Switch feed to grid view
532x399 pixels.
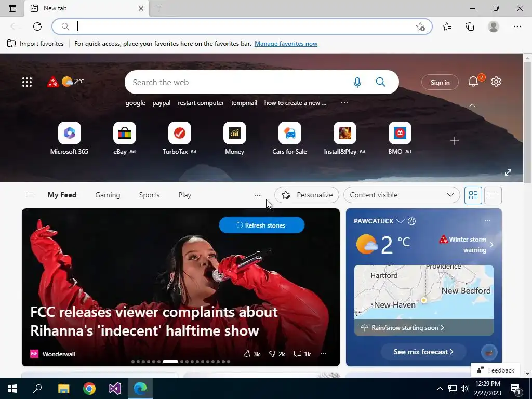coord(473,195)
